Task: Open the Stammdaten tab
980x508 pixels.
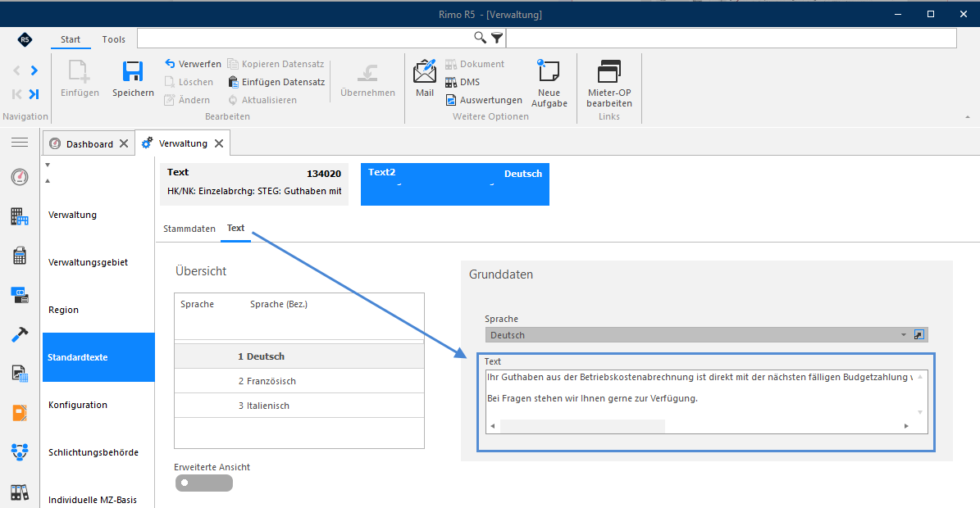Action: point(189,229)
